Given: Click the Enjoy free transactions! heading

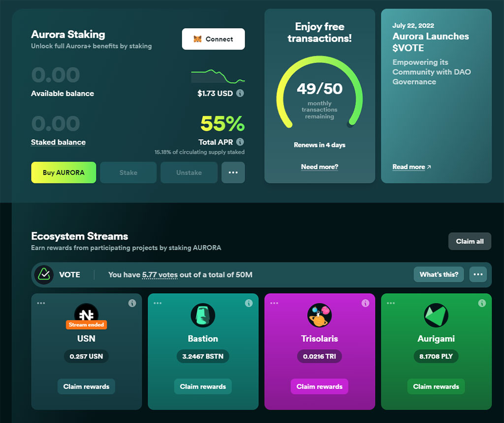Looking at the screenshot, I should 319,32.
